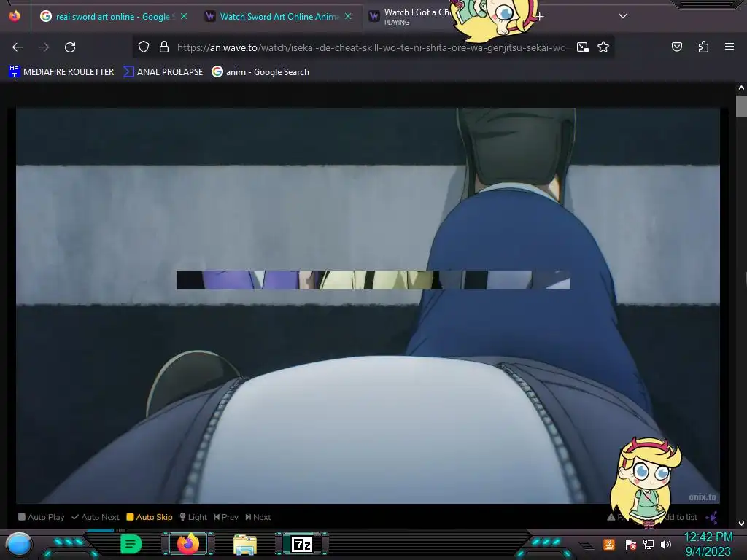Image resolution: width=747 pixels, height=560 pixels.
Task: Click the page vertical scrollbar thumb
Action: point(741,106)
